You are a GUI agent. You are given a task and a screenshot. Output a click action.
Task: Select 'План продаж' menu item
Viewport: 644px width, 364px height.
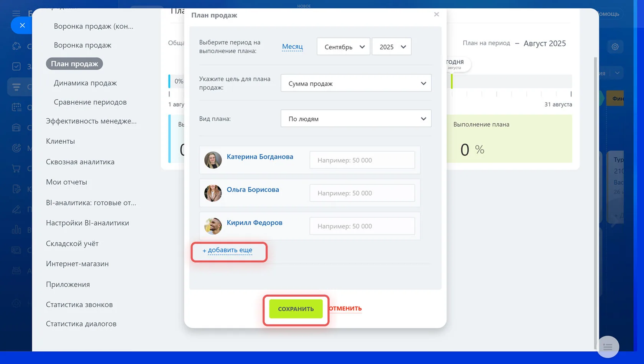pyautogui.click(x=74, y=64)
